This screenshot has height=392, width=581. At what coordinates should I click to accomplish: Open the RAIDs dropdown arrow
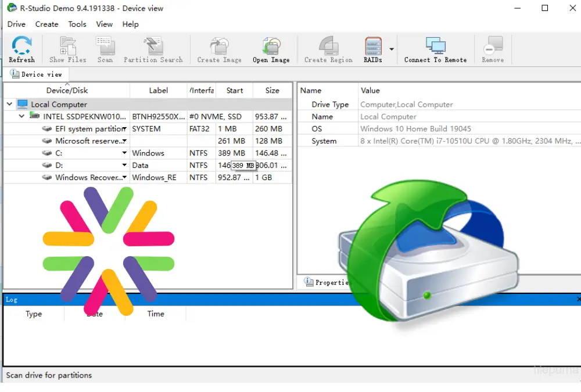tap(392, 49)
